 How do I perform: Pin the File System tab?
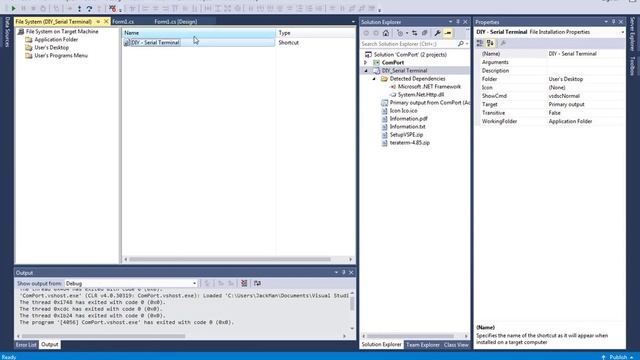pyautogui.click(x=98, y=22)
